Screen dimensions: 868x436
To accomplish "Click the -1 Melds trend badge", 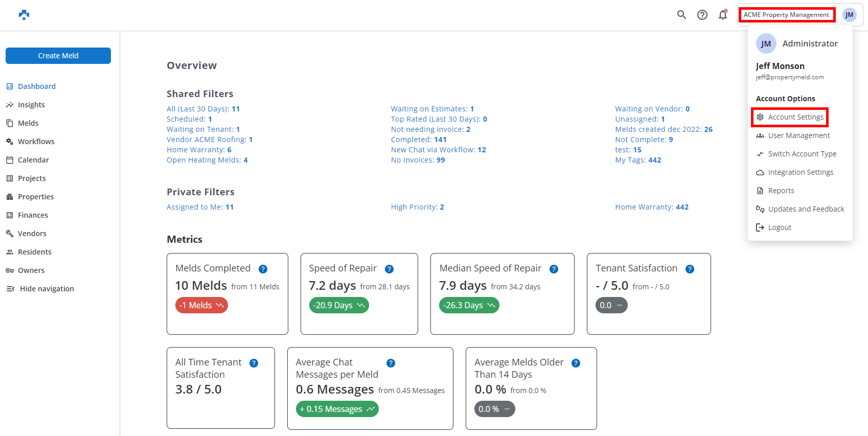I will tap(201, 305).
